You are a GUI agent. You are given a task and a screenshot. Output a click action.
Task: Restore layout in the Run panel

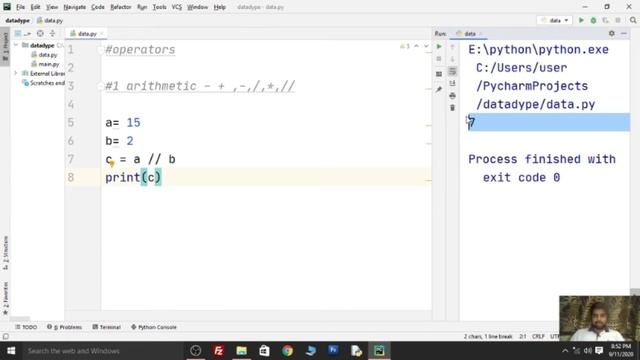[439, 74]
